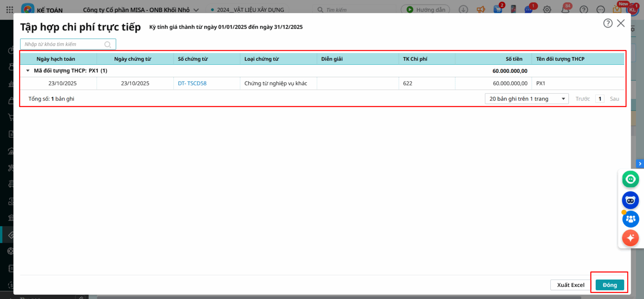Select page 1 in pagination
Image resolution: width=644 pixels, height=299 pixels.
pos(600,99)
